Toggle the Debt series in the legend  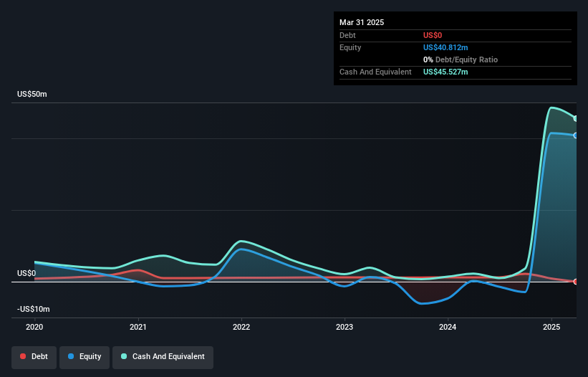tap(33, 356)
